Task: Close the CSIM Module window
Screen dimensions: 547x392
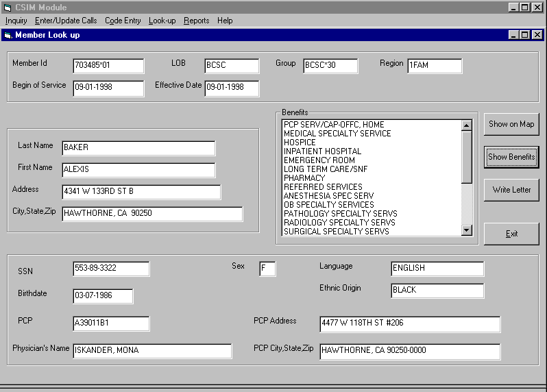Action: (537, 8)
